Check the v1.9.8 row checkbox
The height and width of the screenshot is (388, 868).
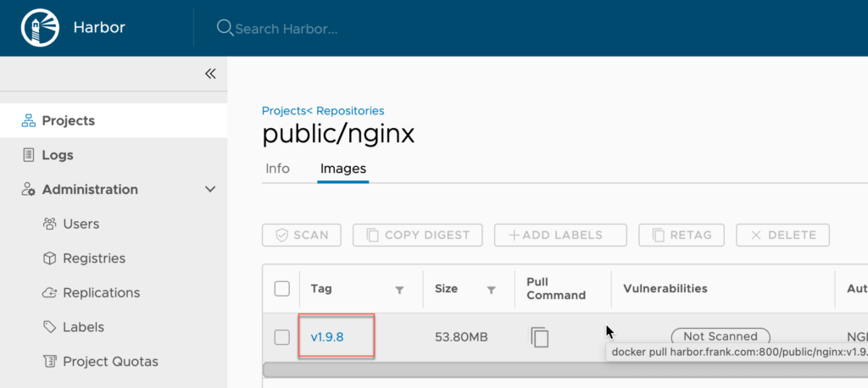282,336
